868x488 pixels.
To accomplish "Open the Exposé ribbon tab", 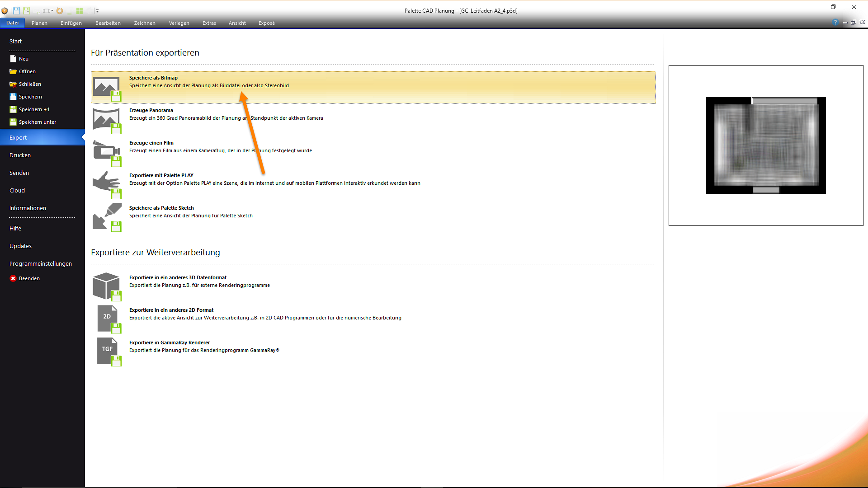I will [267, 23].
